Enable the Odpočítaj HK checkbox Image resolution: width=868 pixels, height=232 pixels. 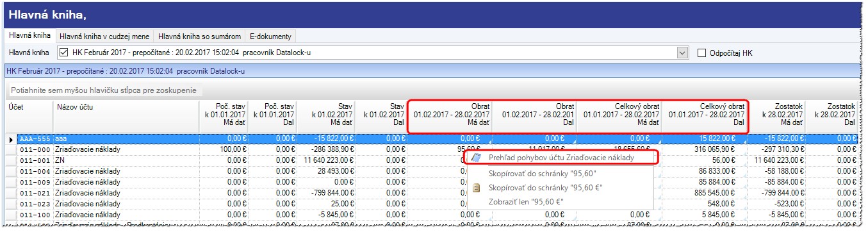point(701,53)
